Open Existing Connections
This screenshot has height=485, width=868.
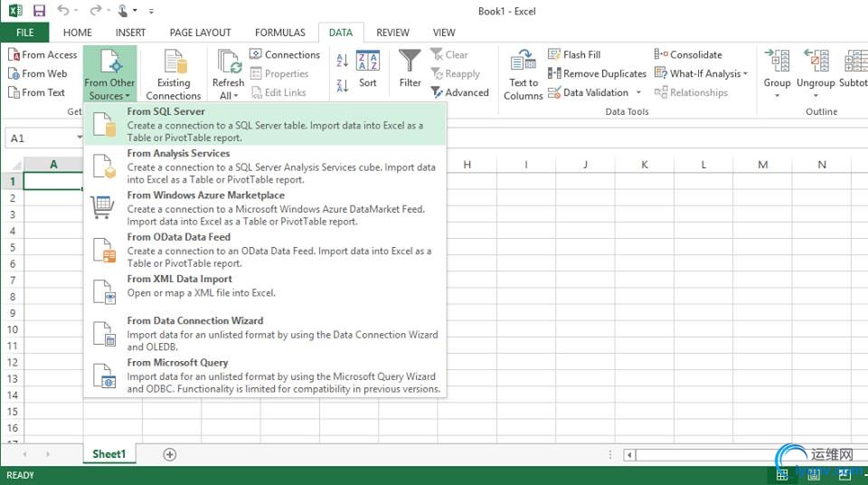(174, 74)
